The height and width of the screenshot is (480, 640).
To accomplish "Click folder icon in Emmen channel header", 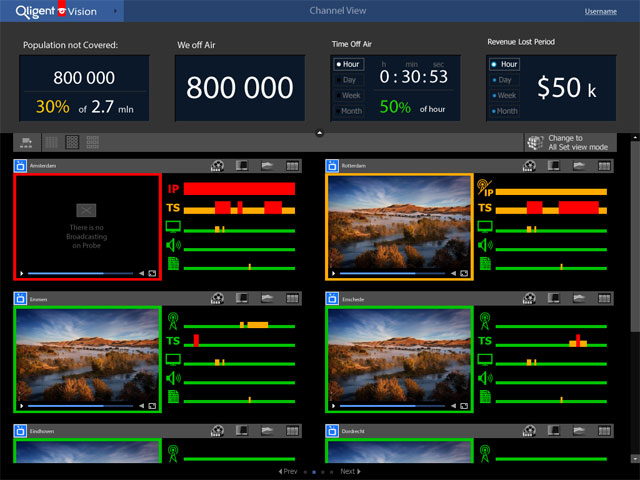I will click(x=267, y=298).
